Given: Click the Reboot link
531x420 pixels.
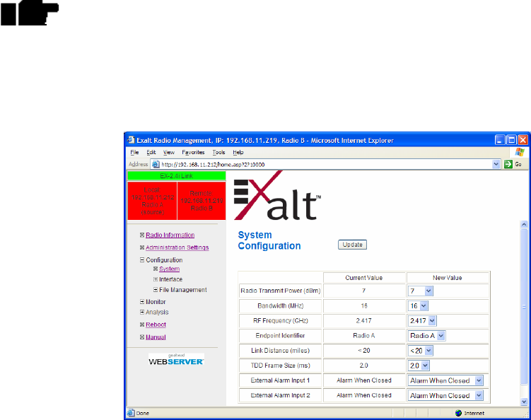Looking at the screenshot, I should (156, 325).
